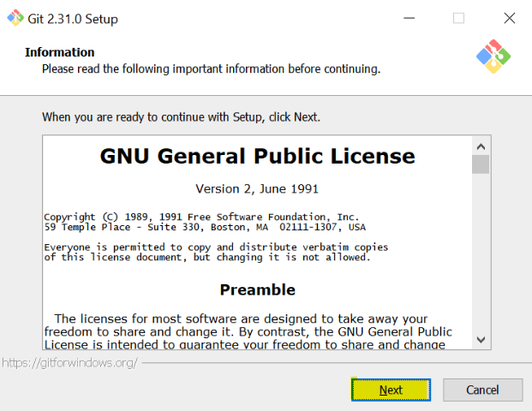Click the 'Git 2.31.0 Setup' title text
Screen dimensions: 532x411
pyautogui.click(x=73, y=19)
